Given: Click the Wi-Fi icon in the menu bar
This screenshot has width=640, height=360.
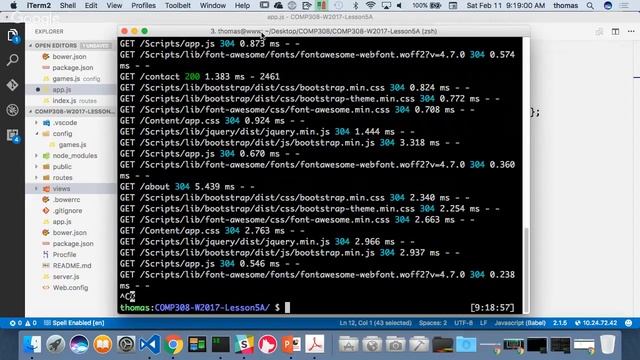Looking at the screenshot, I should [x=370, y=6].
